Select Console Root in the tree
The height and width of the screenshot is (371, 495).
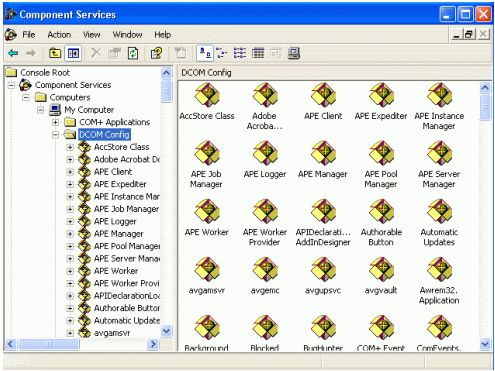coord(45,73)
